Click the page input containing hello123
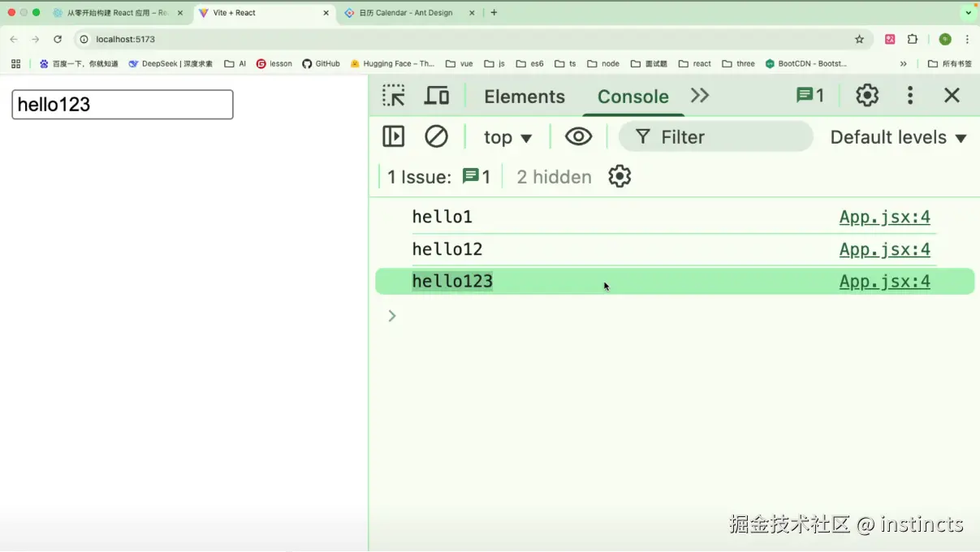980x552 pixels. (x=123, y=105)
